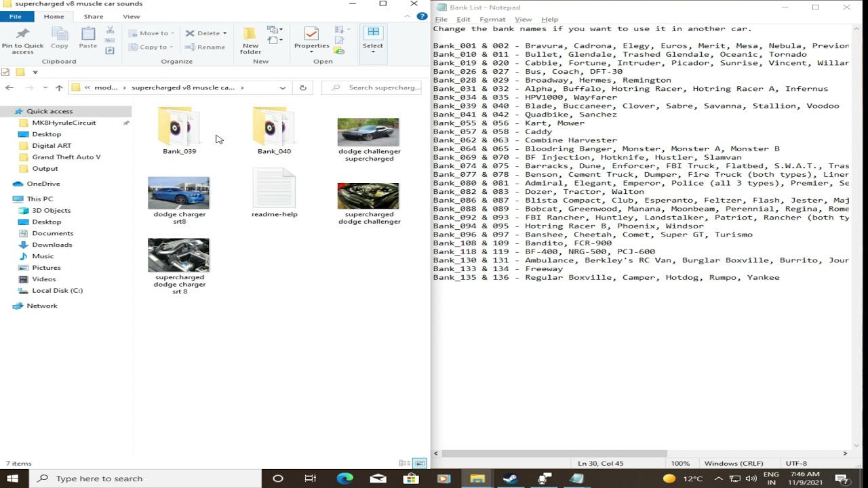
Task: Open the Format menu in Notepad
Action: (492, 19)
